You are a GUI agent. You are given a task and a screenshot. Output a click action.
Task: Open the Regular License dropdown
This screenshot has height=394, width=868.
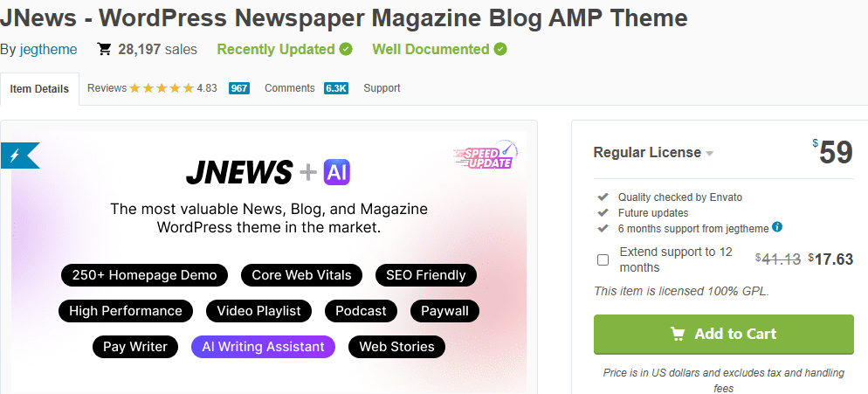pyautogui.click(x=653, y=153)
